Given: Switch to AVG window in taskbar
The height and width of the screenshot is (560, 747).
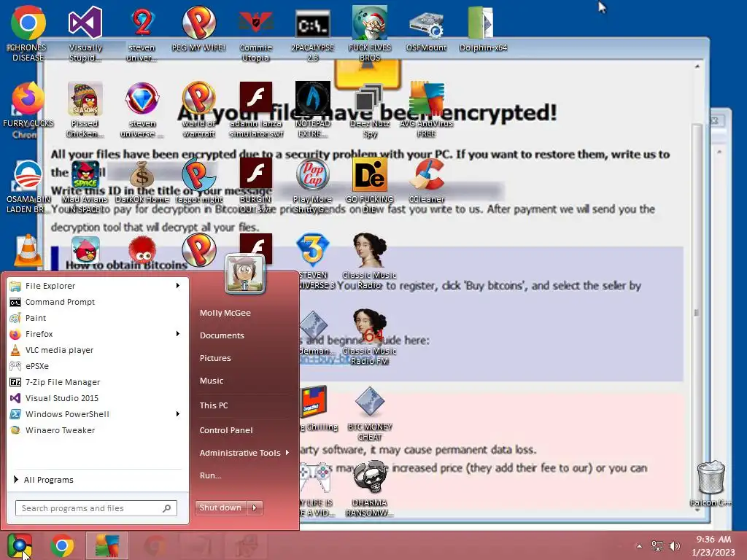Looking at the screenshot, I should pos(107,545).
